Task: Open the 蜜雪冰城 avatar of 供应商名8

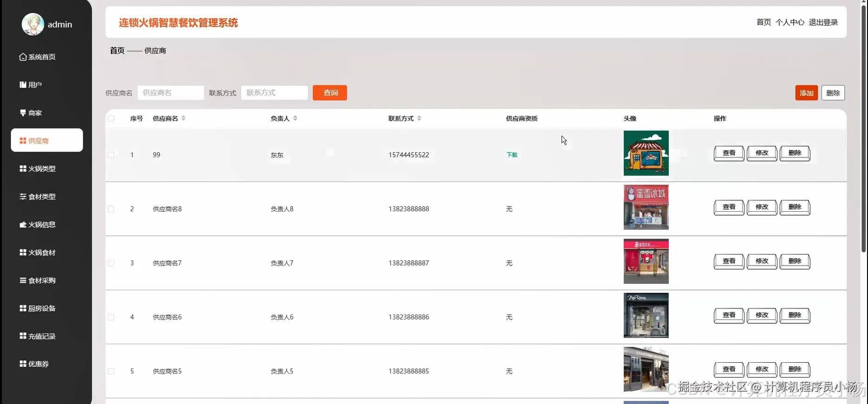Action: (646, 207)
